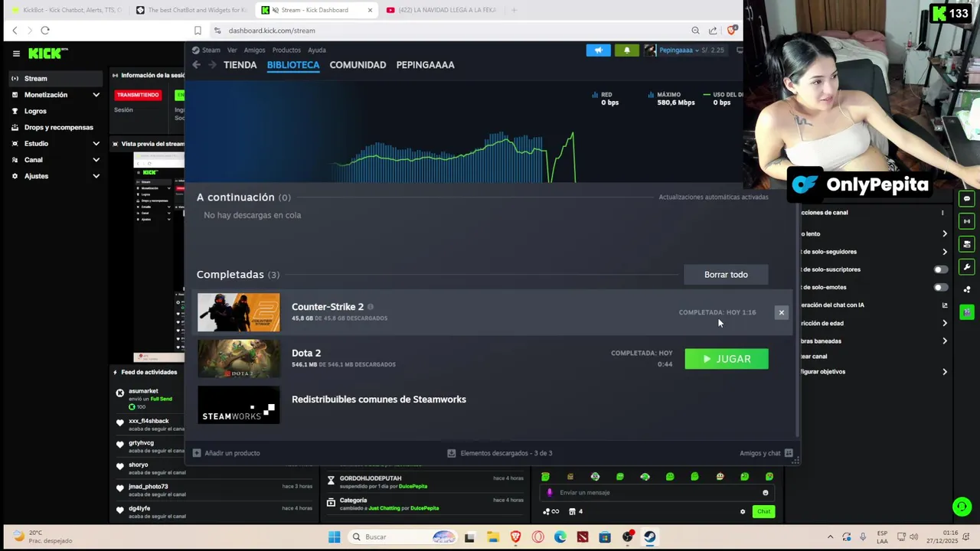This screenshot has height=551, width=980.
Task: Go back with Steam's left arrow
Action: point(197,65)
